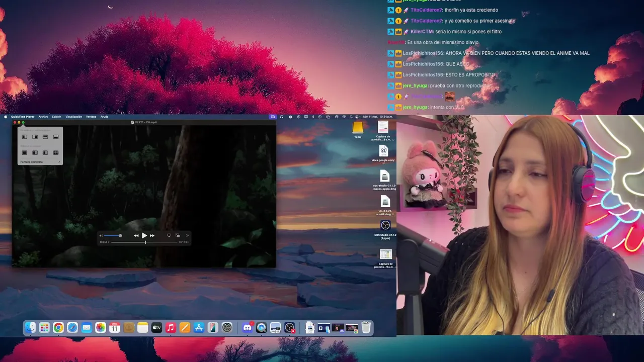This screenshot has height=362, width=644.
Task: Select docs.google.com webloc desktop file
Action: 383,153
